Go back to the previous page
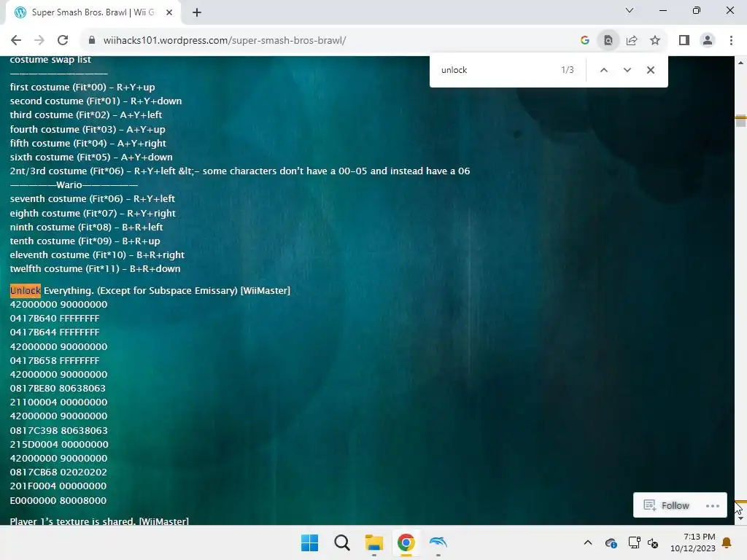 coord(16,41)
